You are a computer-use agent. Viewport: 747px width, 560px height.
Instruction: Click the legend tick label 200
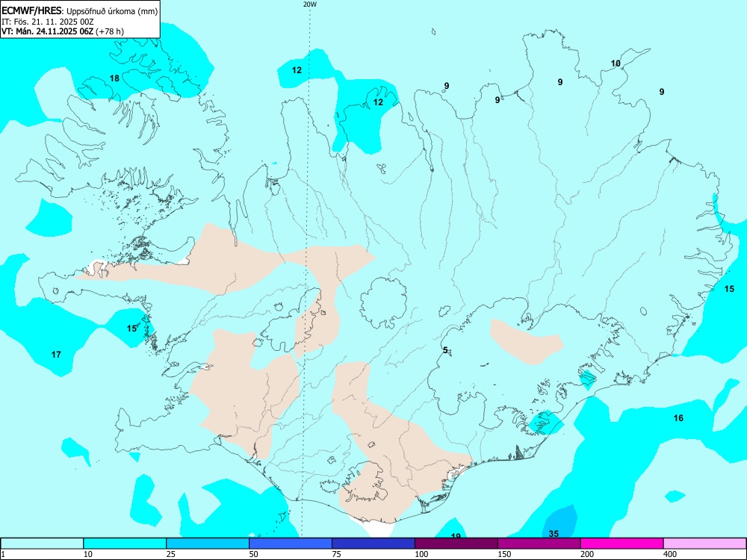point(587,554)
